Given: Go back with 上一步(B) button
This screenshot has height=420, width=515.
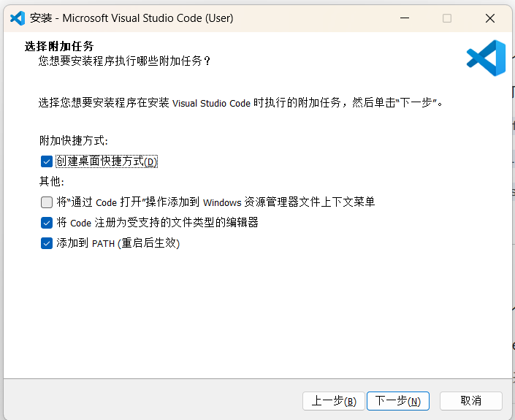Looking at the screenshot, I should (334, 401).
